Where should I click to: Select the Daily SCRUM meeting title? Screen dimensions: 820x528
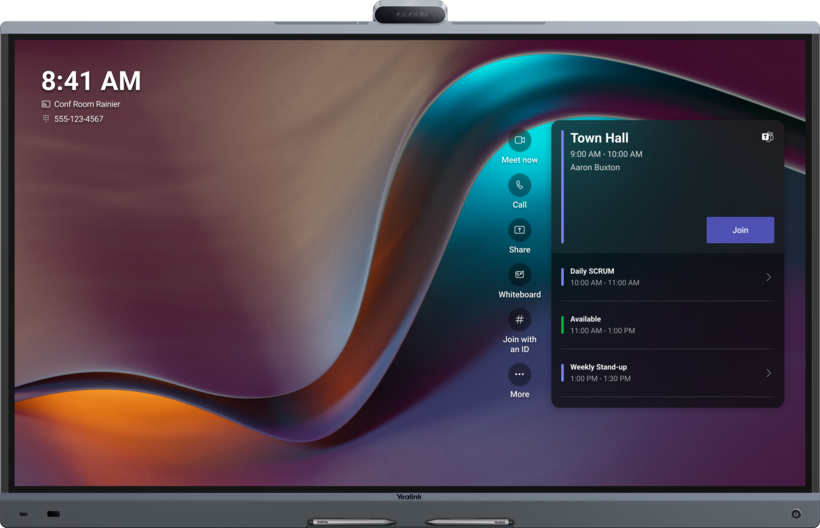[592, 271]
